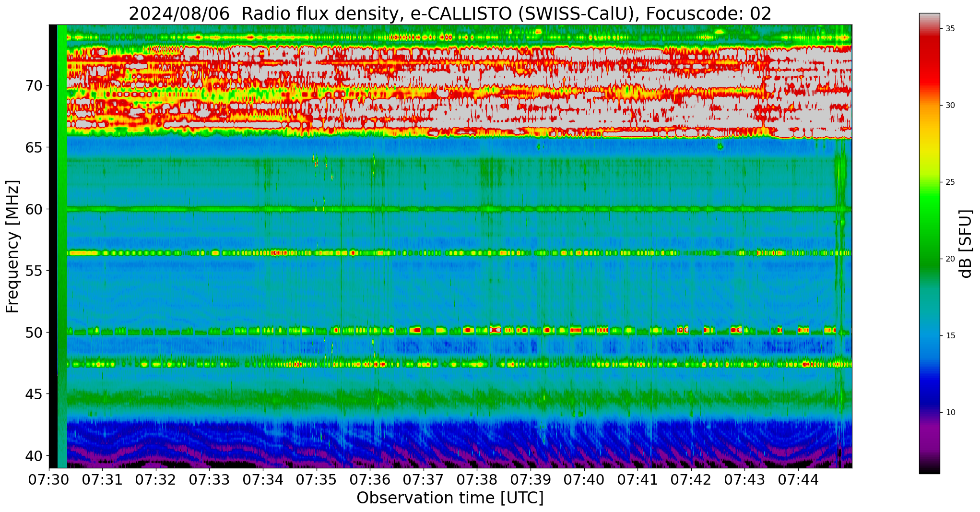
Task: Click the purple region of the colorbar
Action: point(929,437)
